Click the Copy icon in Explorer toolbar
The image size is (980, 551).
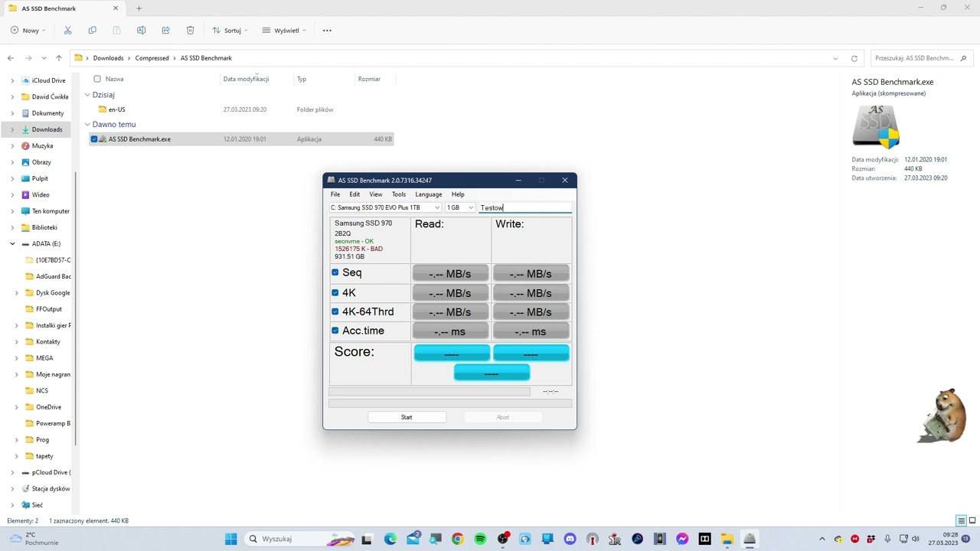click(92, 30)
